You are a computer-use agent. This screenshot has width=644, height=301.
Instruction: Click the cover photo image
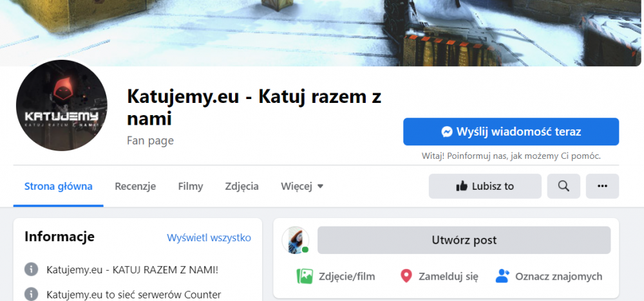(320, 33)
